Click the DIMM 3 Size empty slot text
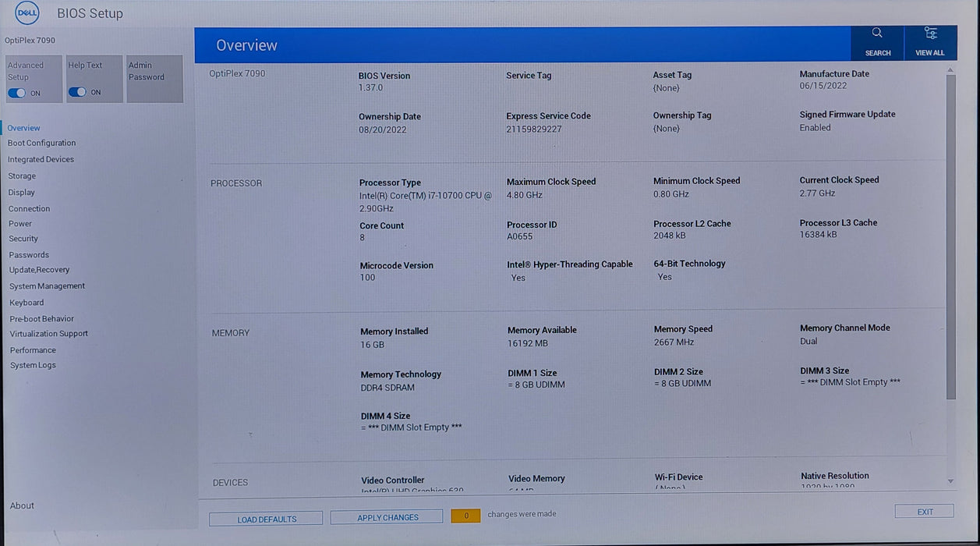This screenshot has height=546, width=980. [851, 383]
